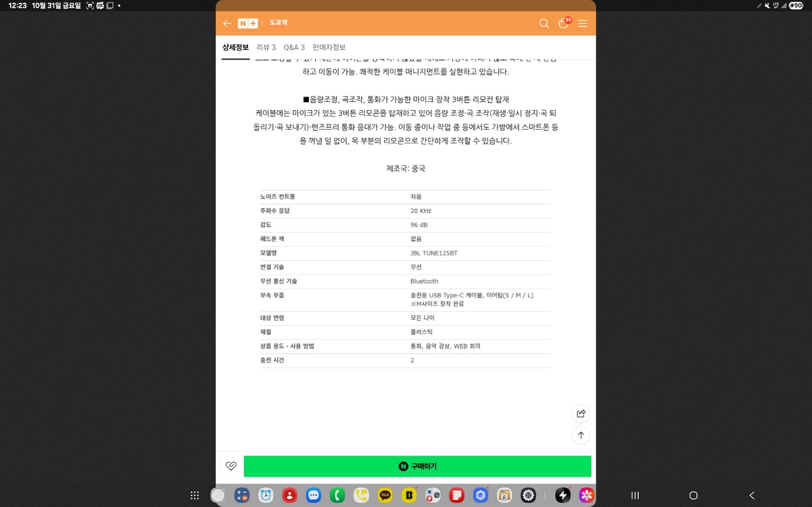Open the yellow B app in the taskbar

[x=409, y=496]
